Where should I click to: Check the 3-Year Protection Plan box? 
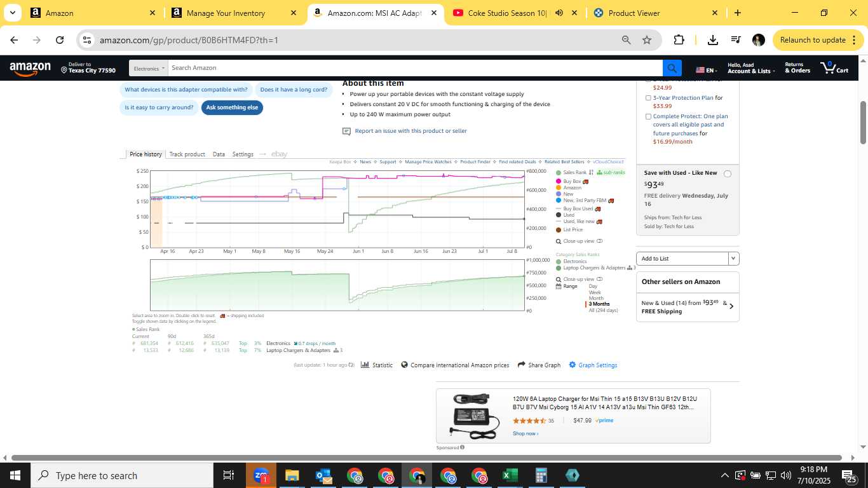(648, 98)
